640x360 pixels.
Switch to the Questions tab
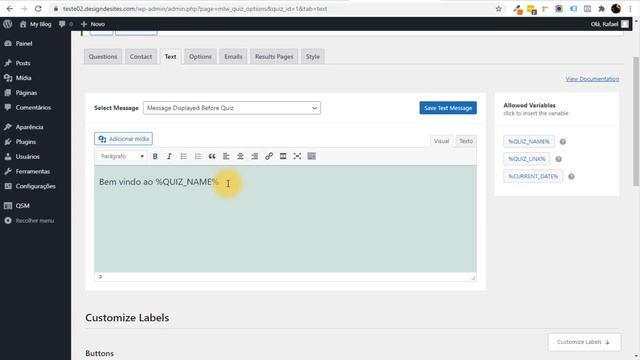point(103,57)
